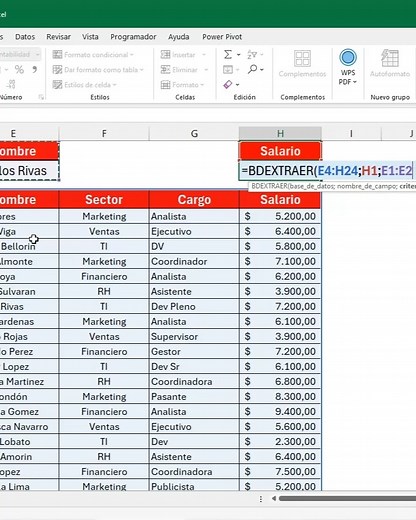Open the WPS PDF button
The image size is (416, 520).
(x=348, y=67)
